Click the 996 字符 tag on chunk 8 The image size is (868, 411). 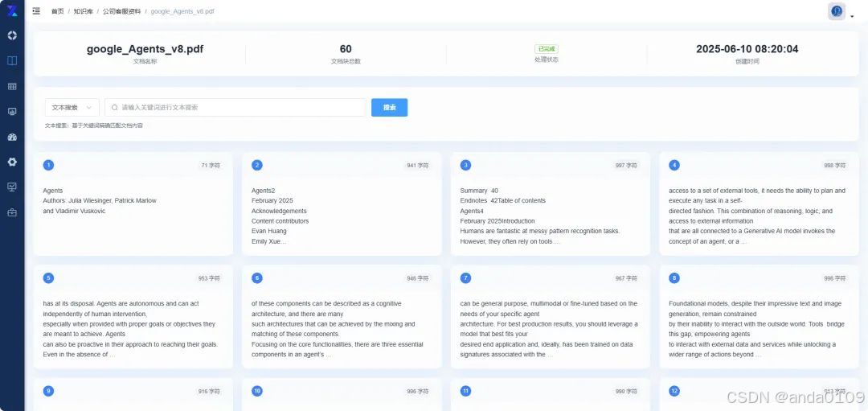point(835,278)
